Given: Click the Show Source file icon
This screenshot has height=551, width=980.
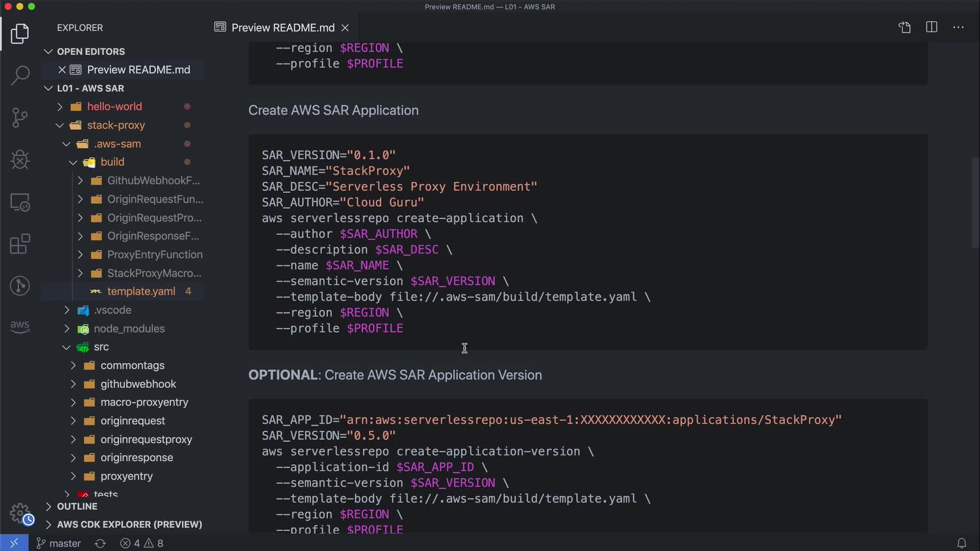Looking at the screenshot, I should [904, 28].
